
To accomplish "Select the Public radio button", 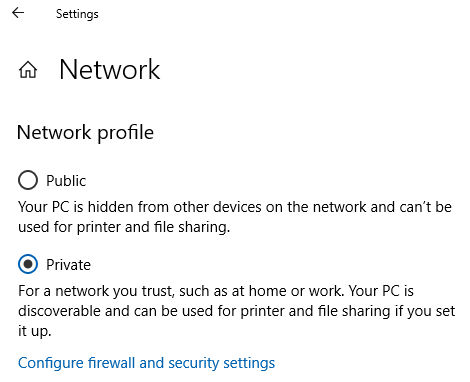I will pyautogui.click(x=28, y=180).
